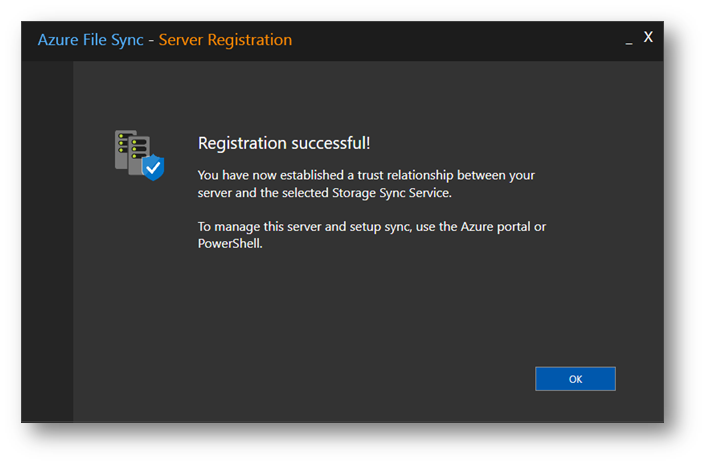Click empty title bar area
706x465 pixels.
coord(450,41)
